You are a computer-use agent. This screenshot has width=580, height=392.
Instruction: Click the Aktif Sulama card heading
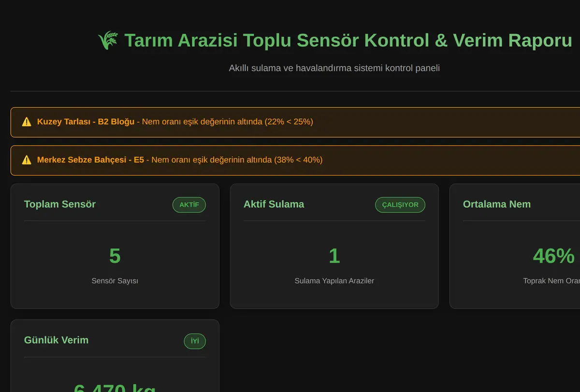[x=274, y=204]
